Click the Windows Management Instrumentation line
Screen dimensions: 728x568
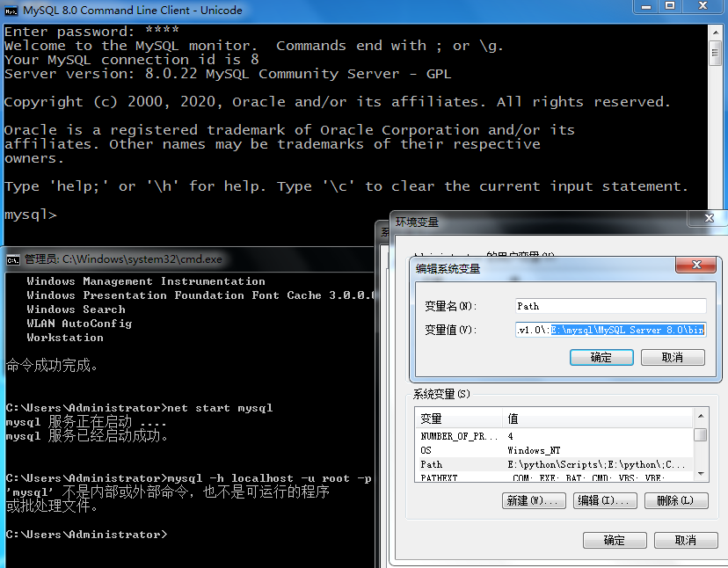[x=146, y=281]
